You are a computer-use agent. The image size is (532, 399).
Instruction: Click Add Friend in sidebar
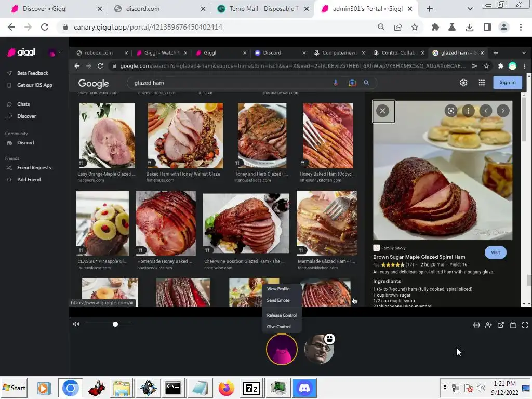coord(29,179)
